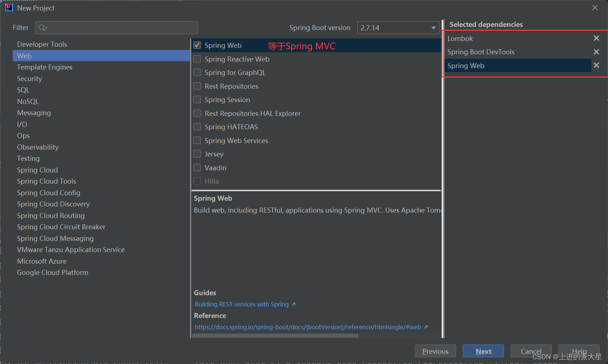608x364 pixels.
Task: Select the Messaging category
Action: pos(101,113)
